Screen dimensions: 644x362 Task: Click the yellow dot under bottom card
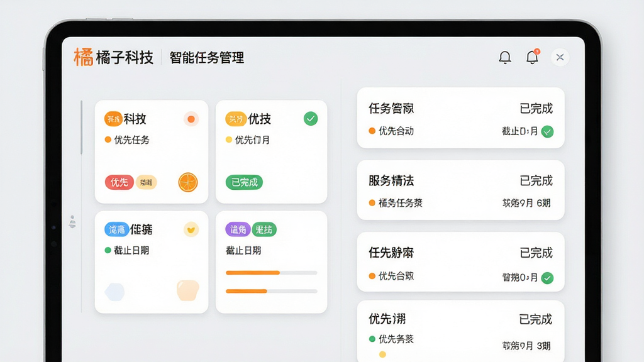click(382, 354)
